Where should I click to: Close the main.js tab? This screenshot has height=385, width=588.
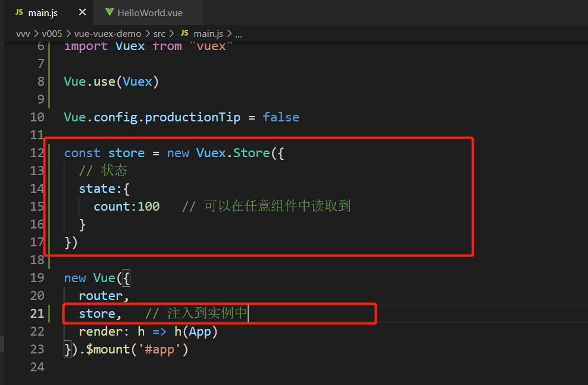click(83, 12)
